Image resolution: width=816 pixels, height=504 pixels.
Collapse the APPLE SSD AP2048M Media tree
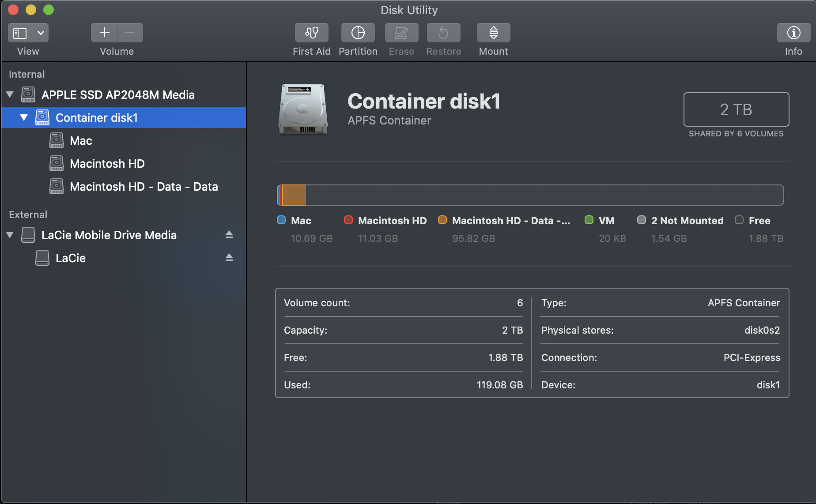coord(10,94)
